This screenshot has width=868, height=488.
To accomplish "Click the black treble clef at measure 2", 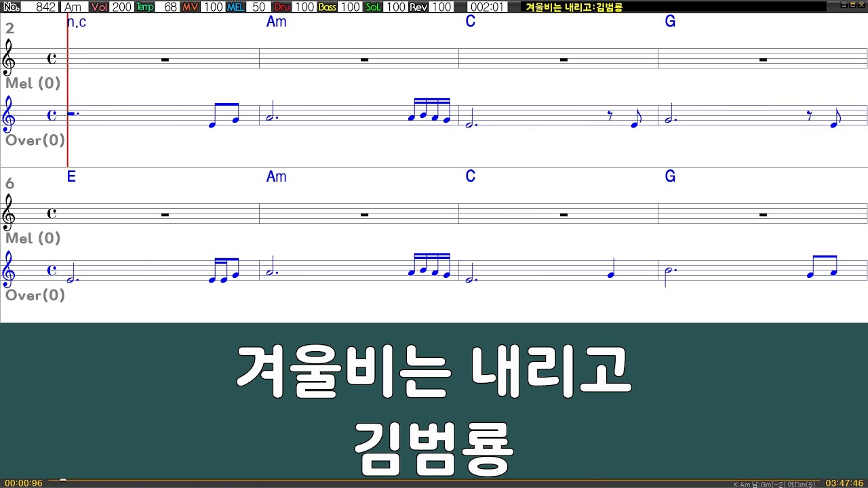I will [x=9, y=58].
